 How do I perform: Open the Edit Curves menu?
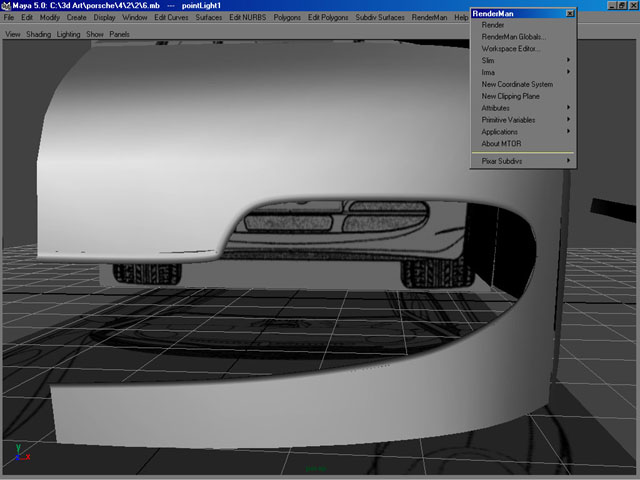tap(171, 18)
